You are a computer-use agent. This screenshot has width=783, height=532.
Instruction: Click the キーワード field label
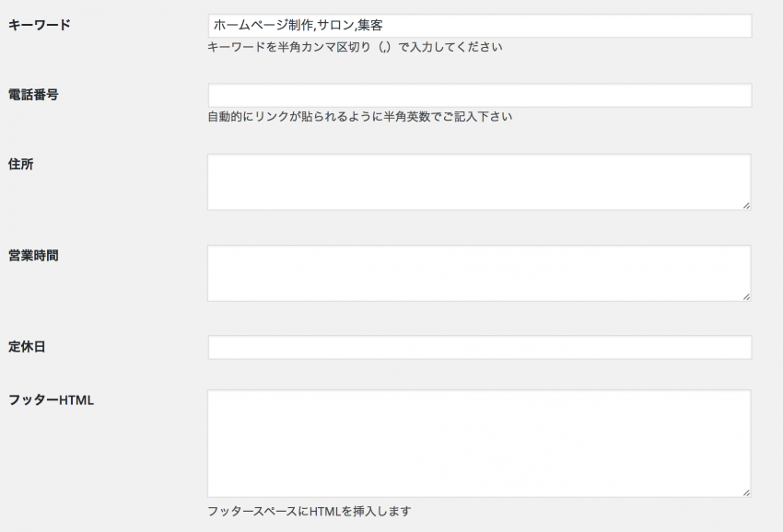click(x=40, y=25)
